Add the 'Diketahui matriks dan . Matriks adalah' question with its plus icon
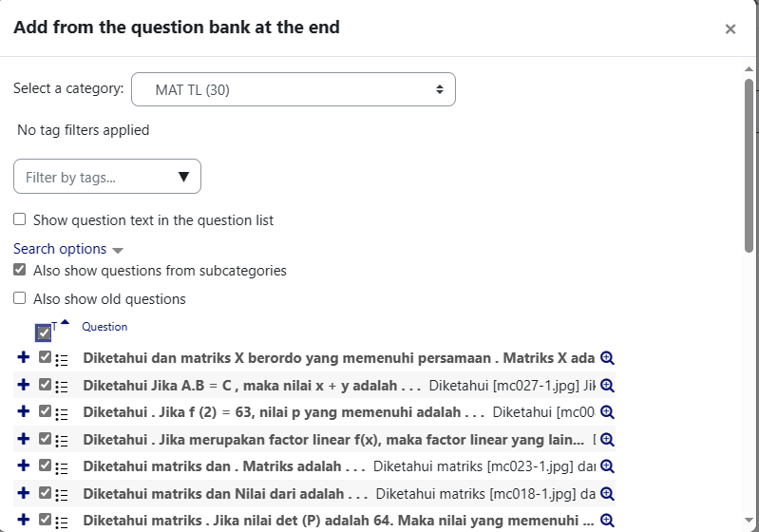 [23, 465]
